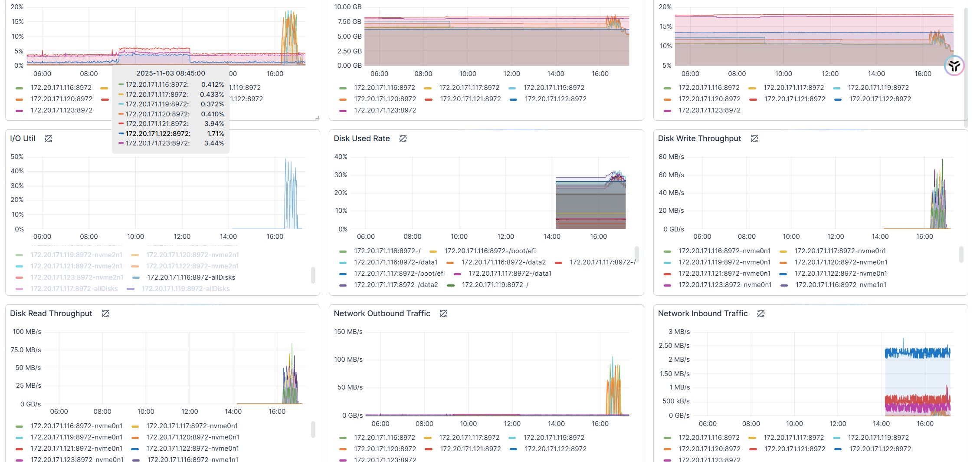Click the sync-off icon beside Disk Read Throughput
980x462 pixels.
pos(105,313)
